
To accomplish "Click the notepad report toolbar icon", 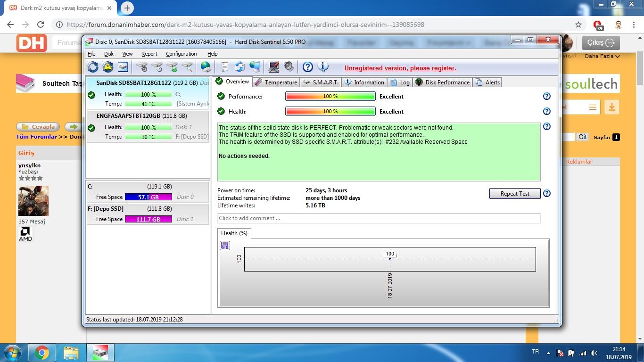I will 224,67.
